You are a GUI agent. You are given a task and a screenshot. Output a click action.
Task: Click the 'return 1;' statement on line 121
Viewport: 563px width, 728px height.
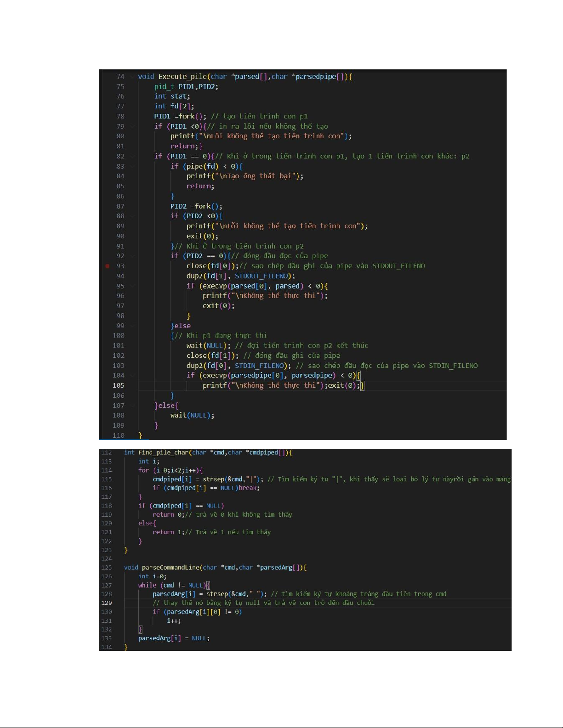pyautogui.click(x=169, y=532)
